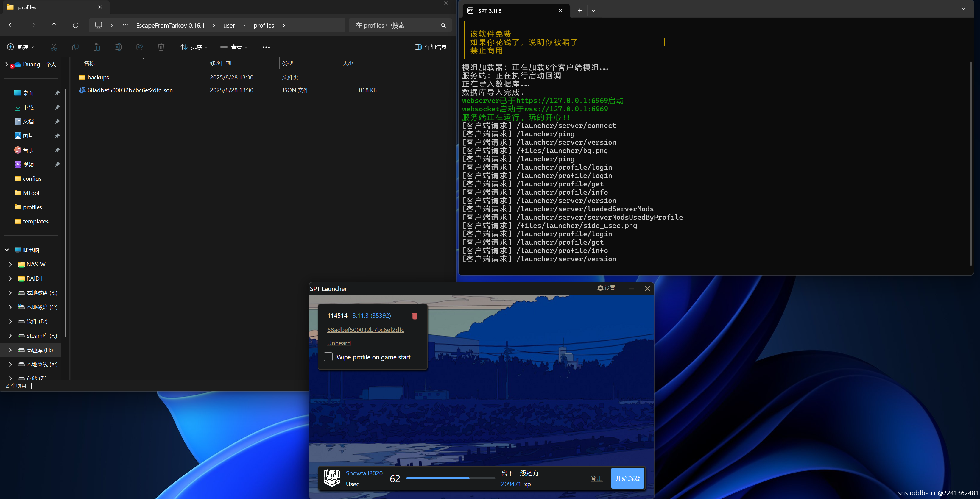Click the Explorer navigation pane scrollbar

click(x=65, y=213)
